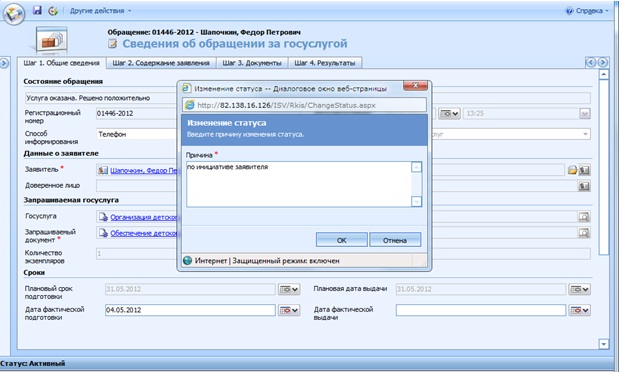Screen dimensions: 620x374
Task: Click Причина textarea scroll up arrow
Action: coord(416,167)
